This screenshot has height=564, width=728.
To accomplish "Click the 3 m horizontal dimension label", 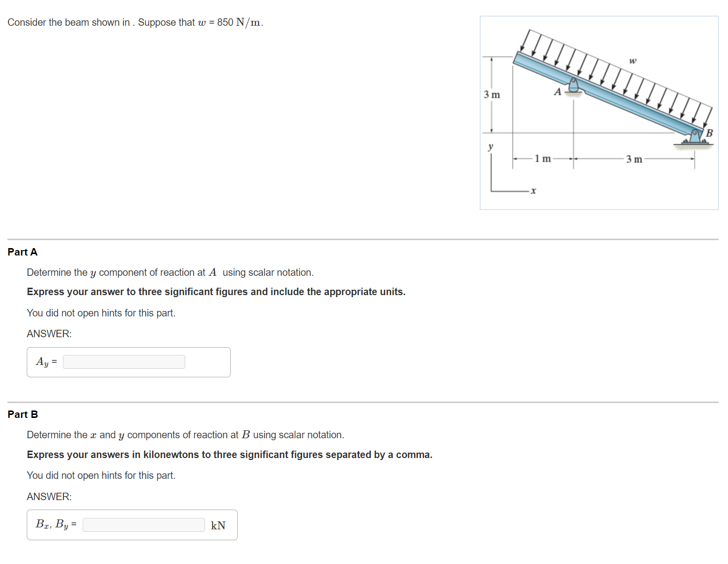I will (634, 159).
